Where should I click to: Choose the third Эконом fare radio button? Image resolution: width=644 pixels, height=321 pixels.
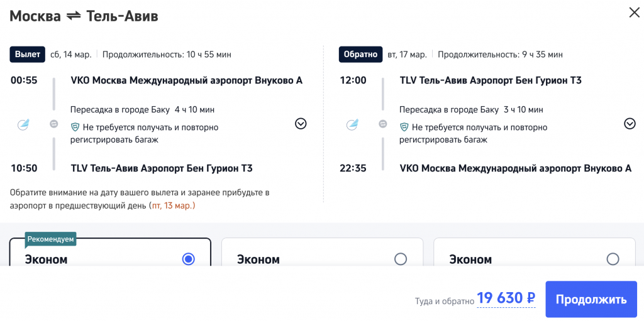click(613, 259)
